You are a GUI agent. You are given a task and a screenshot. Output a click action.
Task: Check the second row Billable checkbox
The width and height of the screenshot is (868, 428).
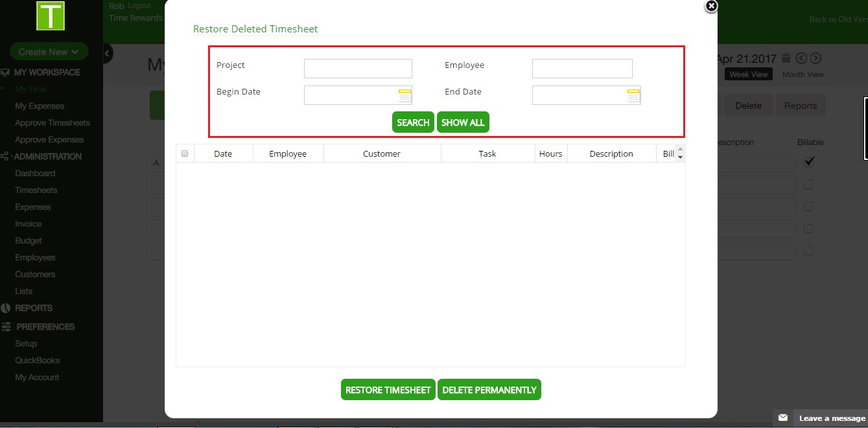[x=808, y=185]
